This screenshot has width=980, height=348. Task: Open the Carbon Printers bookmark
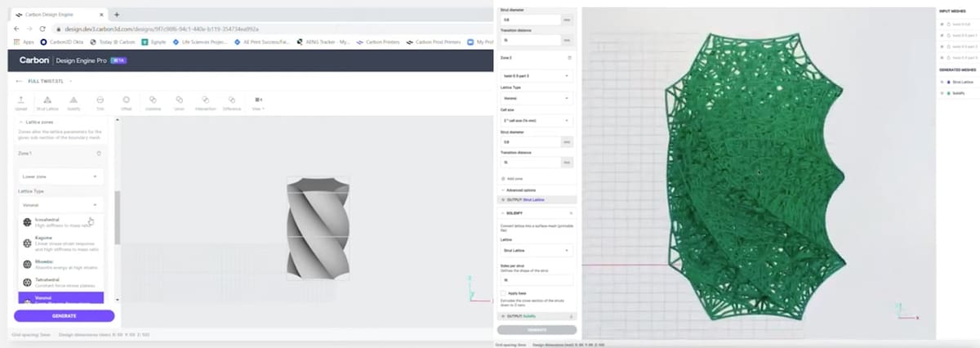click(380, 41)
